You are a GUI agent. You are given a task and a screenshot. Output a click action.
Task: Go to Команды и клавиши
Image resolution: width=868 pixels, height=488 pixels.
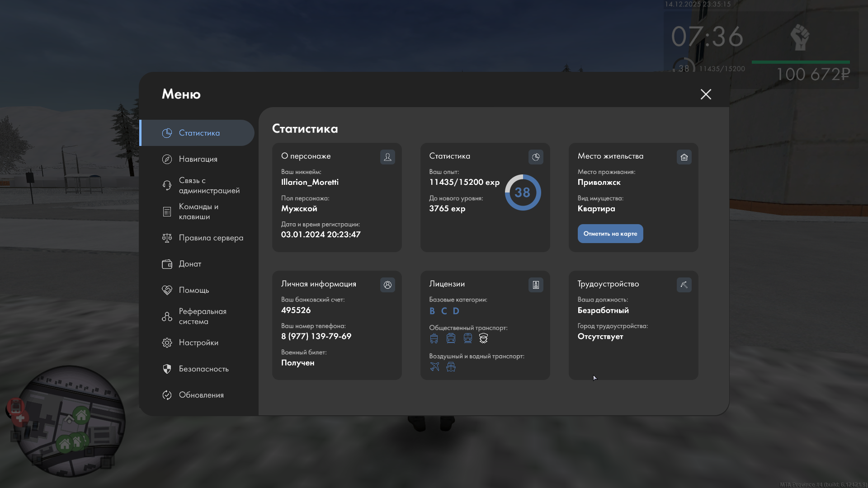point(198,211)
